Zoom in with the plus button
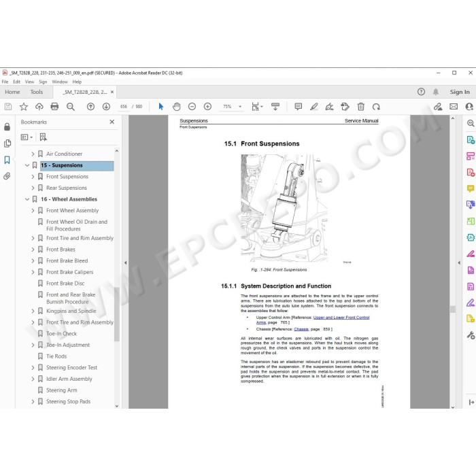 (207, 107)
